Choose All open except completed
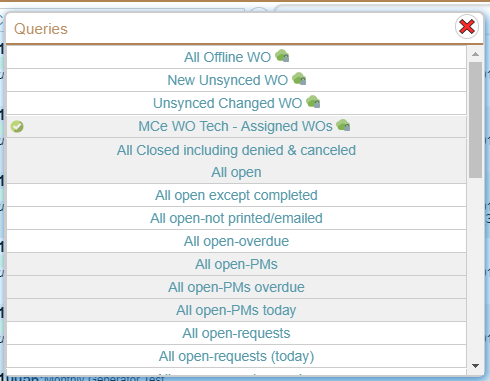 tap(236, 195)
